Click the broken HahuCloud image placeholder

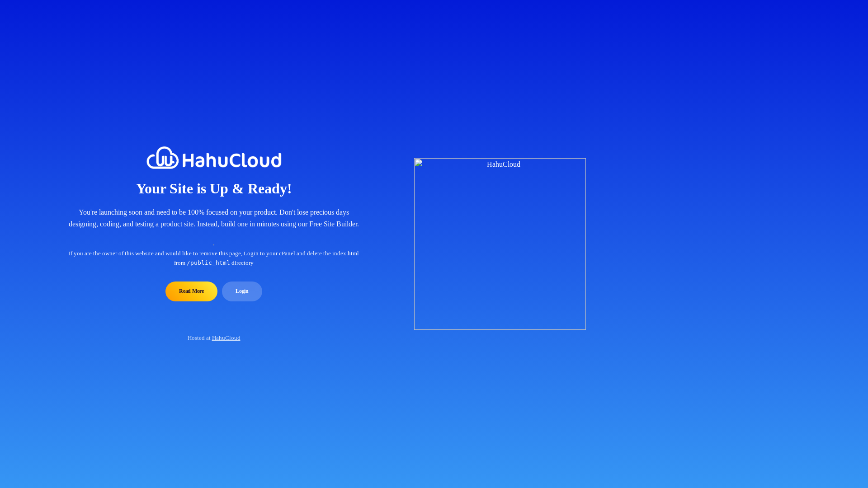[500, 244]
